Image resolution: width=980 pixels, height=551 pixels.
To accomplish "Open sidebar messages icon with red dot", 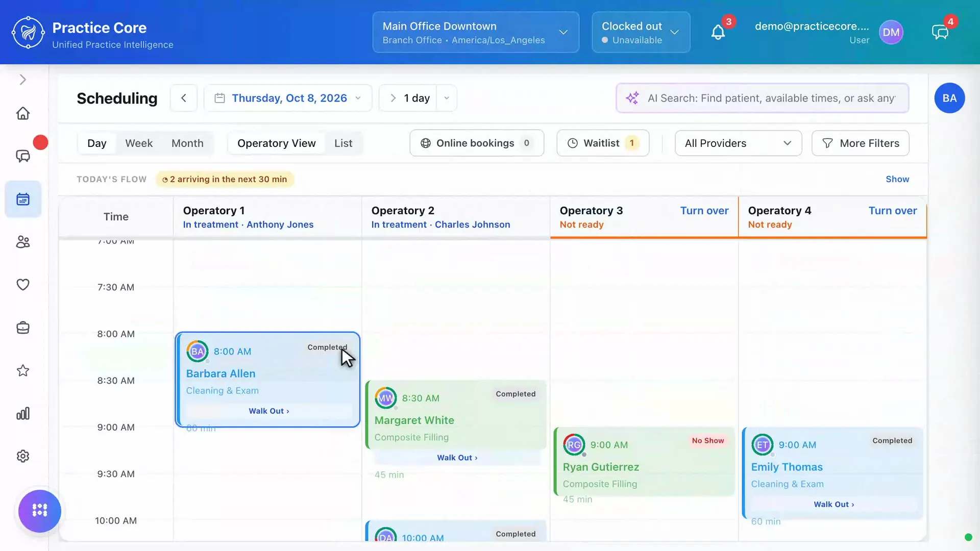I will pos(23,156).
